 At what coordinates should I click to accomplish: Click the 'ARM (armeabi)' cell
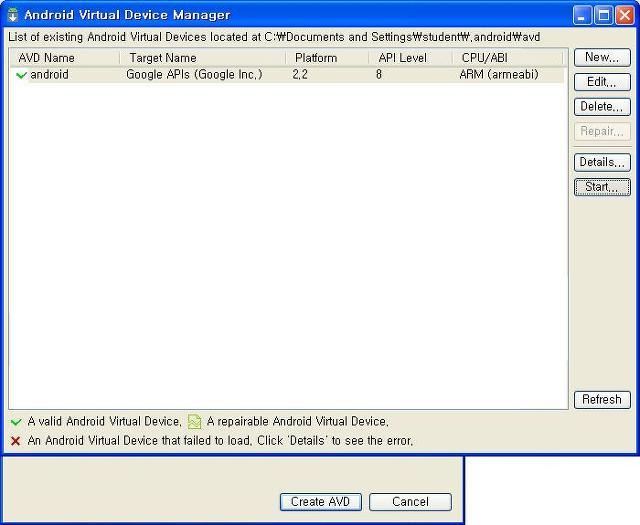[499, 75]
